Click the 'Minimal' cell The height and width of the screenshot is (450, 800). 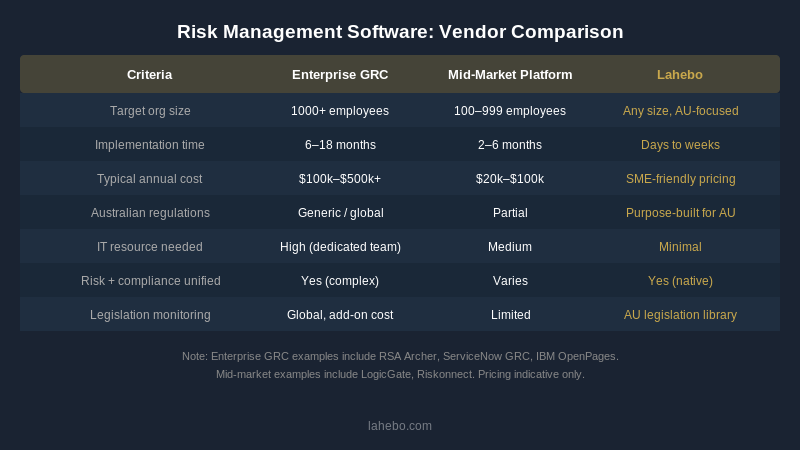tap(680, 247)
